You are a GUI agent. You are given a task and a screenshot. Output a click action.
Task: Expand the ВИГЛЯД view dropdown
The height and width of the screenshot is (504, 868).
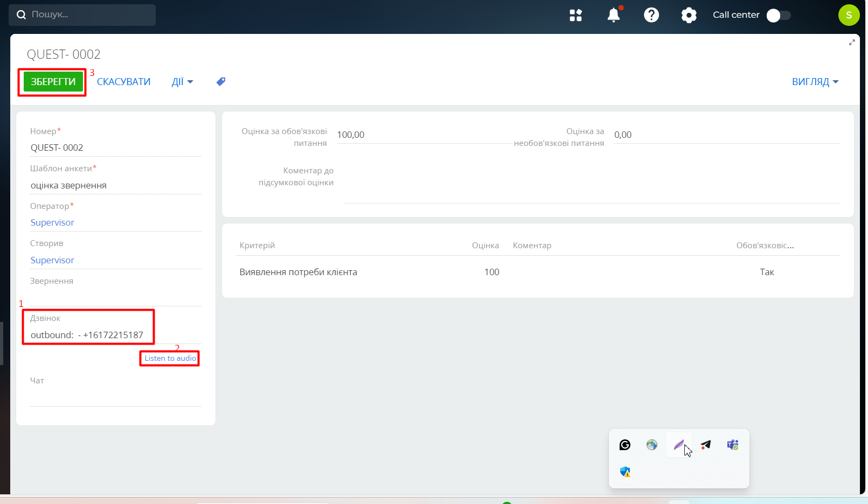[x=815, y=82]
